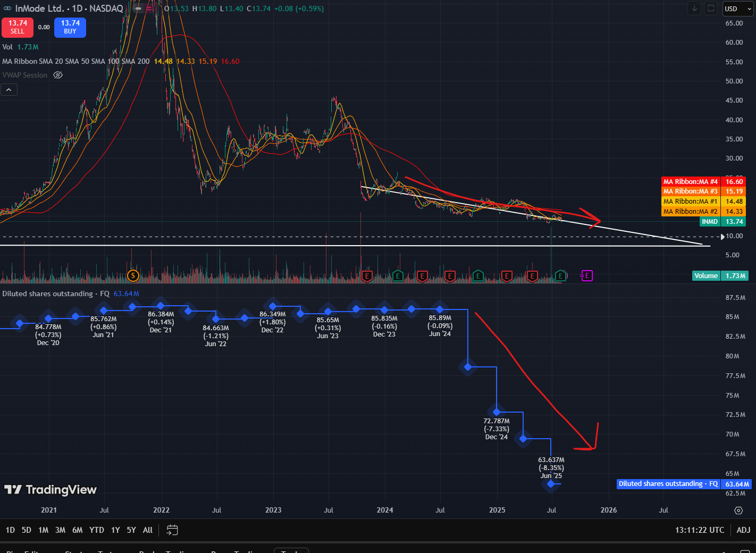
Task: Buy at 13.74
Action: [x=70, y=27]
